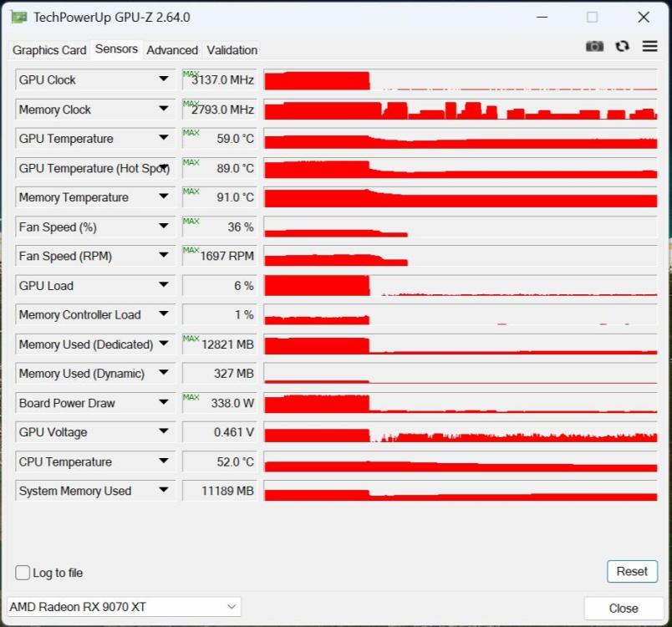
Task: Click the GPU Voltage history graph
Action: coord(461,432)
